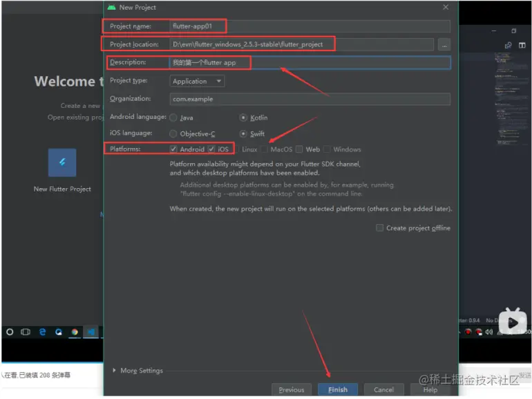Toggle the Android platform checkbox
Screen dimensions: 532x399
(173, 149)
